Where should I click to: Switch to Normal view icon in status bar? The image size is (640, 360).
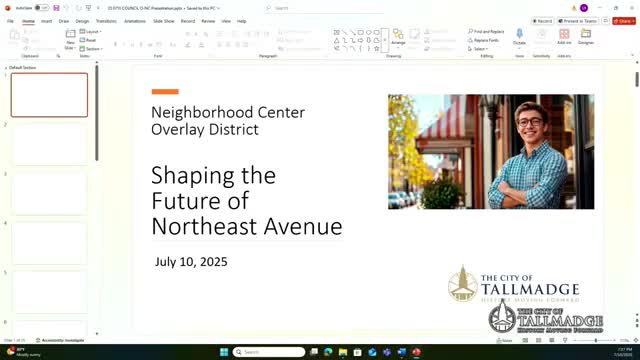pyautogui.click(x=525, y=340)
